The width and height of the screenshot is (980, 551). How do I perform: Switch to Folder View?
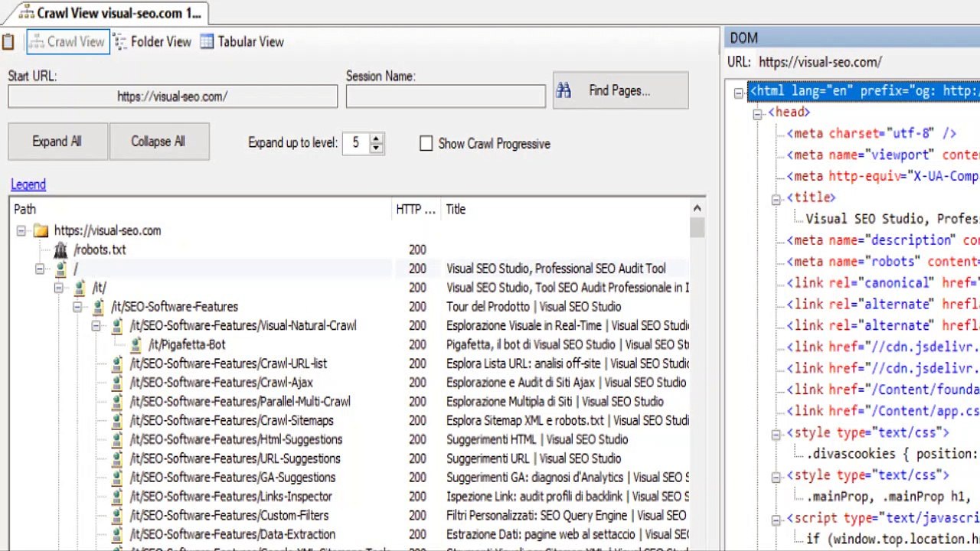tap(152, 42)
